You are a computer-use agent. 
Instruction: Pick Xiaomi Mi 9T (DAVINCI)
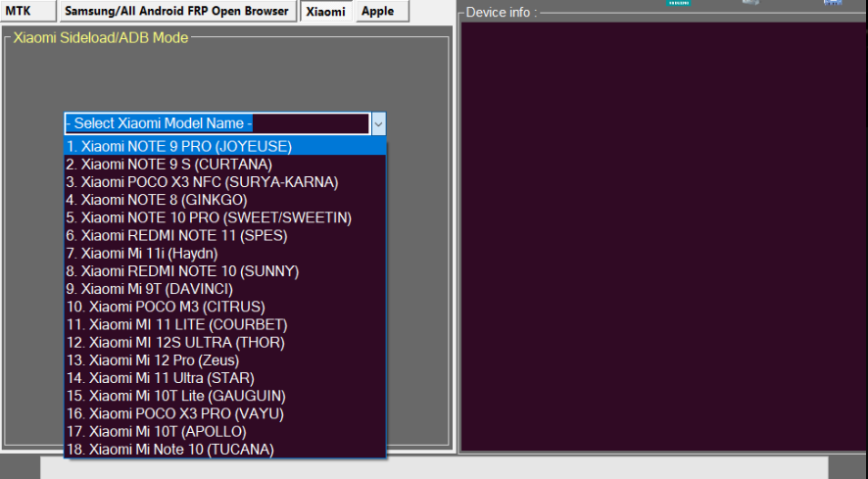pos(225,289)
